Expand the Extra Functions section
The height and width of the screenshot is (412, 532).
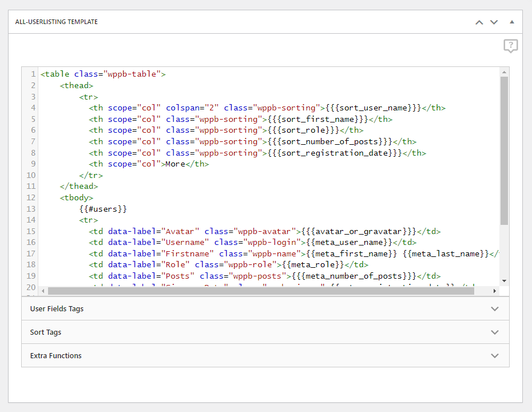coord(265,356)
